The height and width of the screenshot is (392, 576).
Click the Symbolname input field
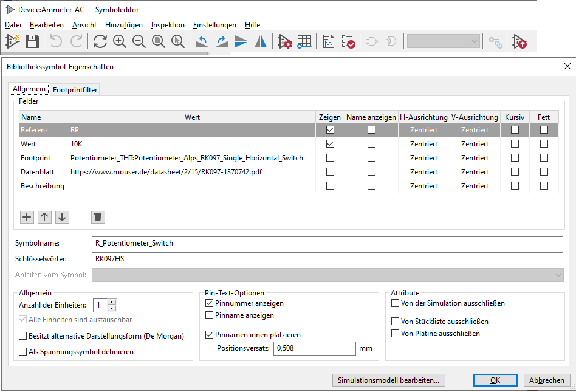coord(327,243)
